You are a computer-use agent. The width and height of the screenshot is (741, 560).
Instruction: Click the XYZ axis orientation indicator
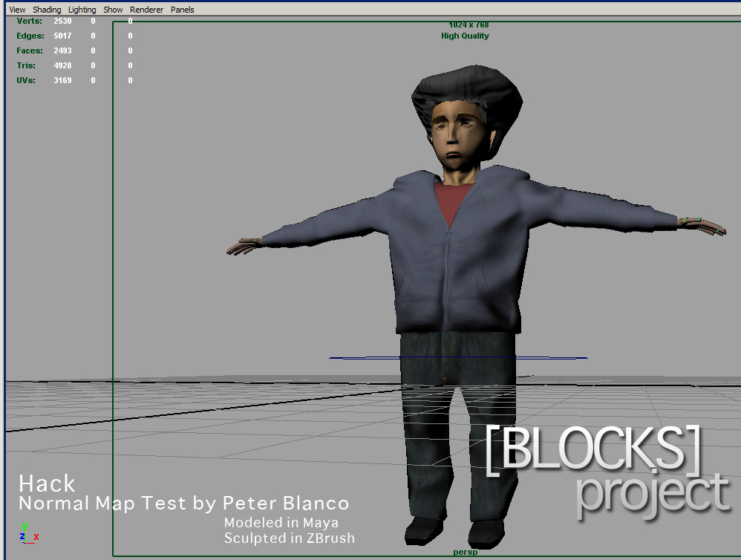point(29,533)
